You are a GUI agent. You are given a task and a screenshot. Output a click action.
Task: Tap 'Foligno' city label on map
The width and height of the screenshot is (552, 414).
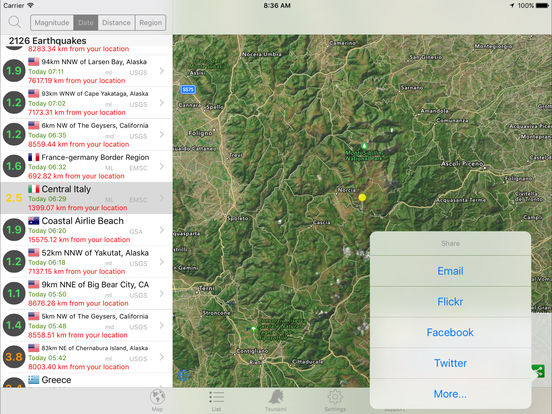(x=200, y=133)
